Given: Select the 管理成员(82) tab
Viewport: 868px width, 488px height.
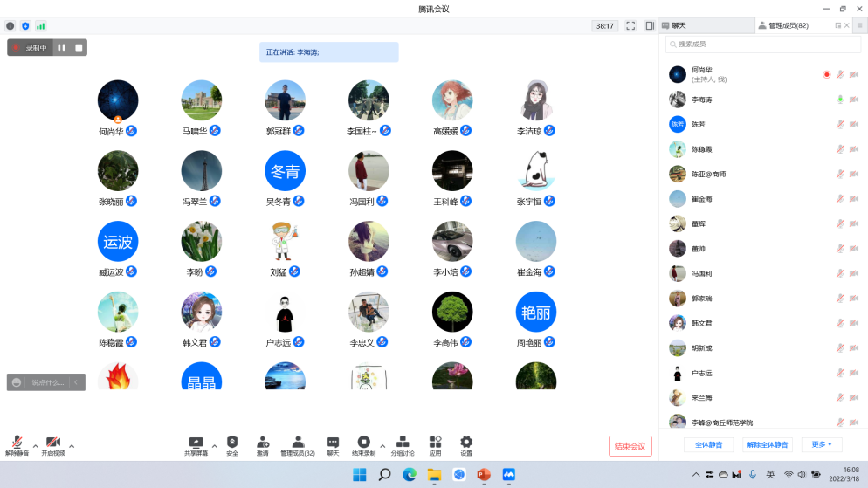Looking at the screenshot, I should (788, 26).
